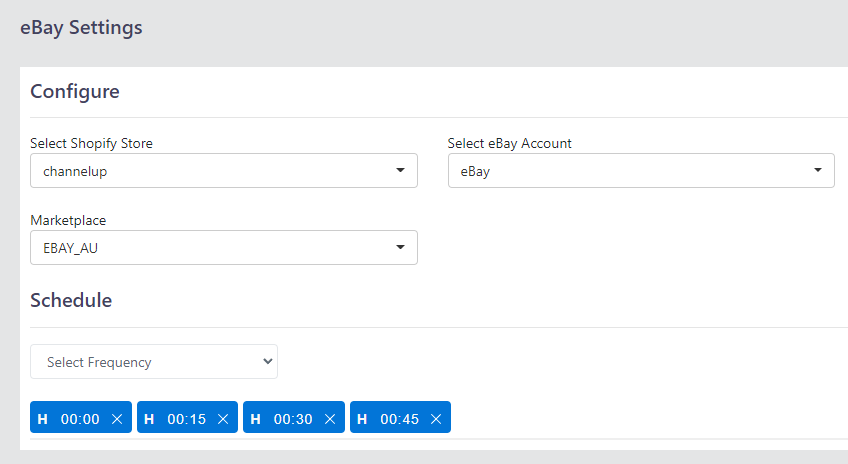848x464 pixels.
Task: Delete the 00:45 schedule tag via X
Action: coord(436,419)
